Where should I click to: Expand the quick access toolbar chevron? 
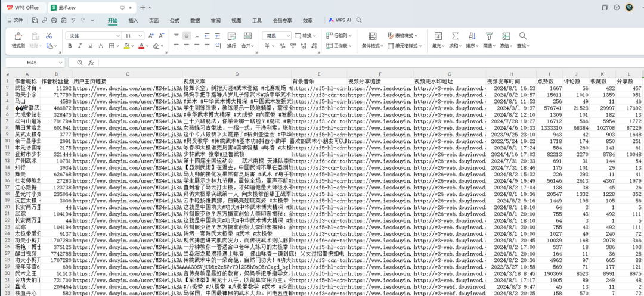coord(92,20)
